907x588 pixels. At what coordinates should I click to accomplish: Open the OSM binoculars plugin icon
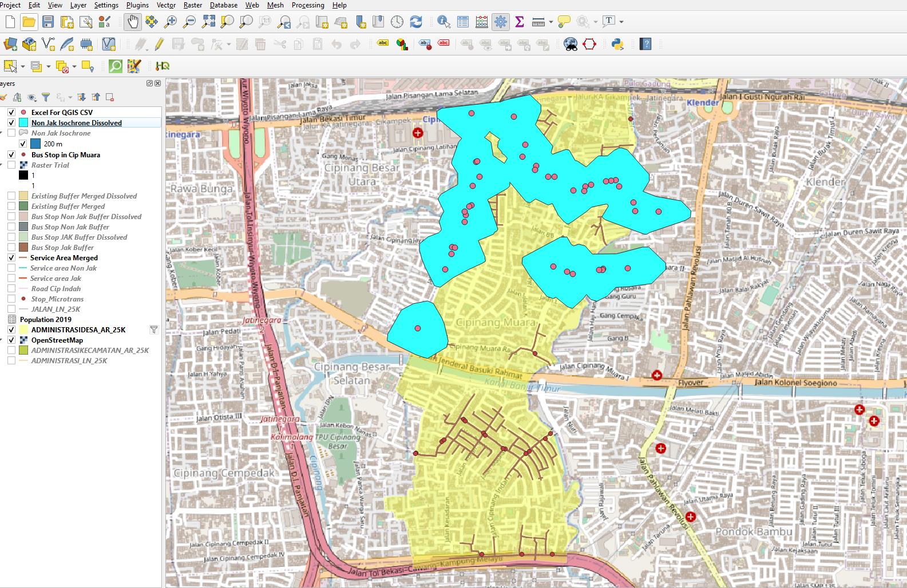[571, 44]
